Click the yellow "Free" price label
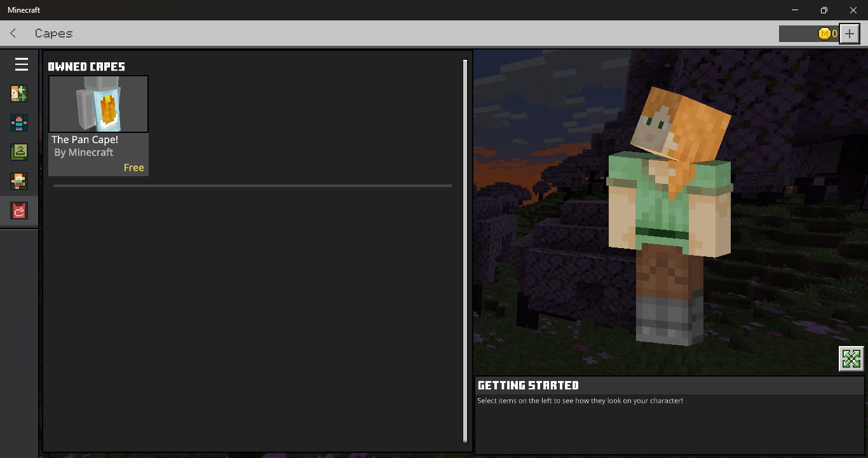The image size is (868, 458). pos(134,168)
